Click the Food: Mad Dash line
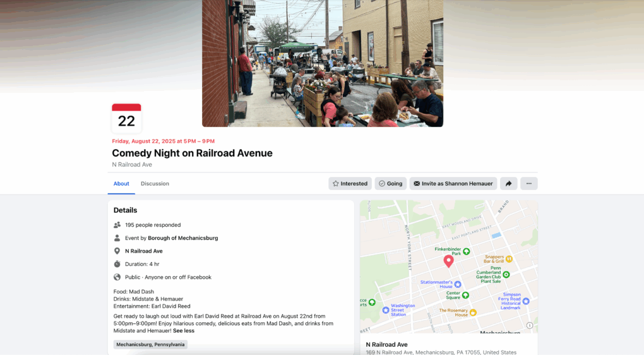 (x=133, y=292)
